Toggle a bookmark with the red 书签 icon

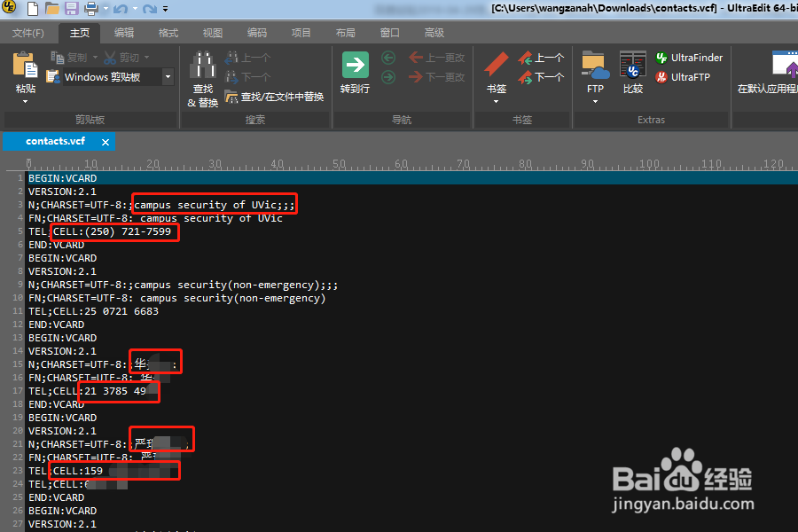[497, 65]
